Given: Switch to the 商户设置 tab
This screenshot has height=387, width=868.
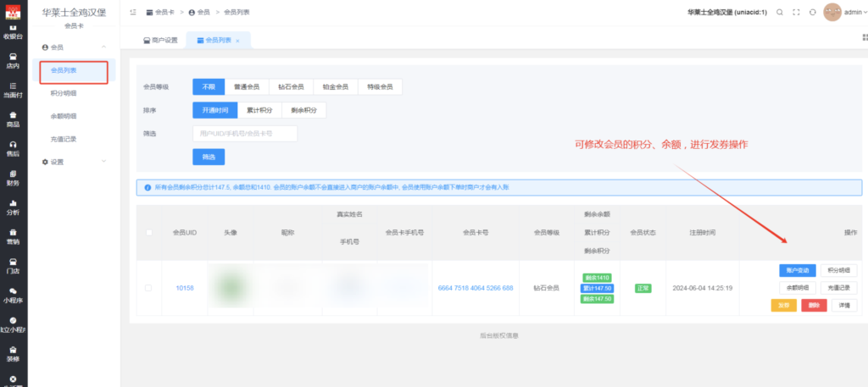Looking at the screenshot, I should (x=160, y=41).
